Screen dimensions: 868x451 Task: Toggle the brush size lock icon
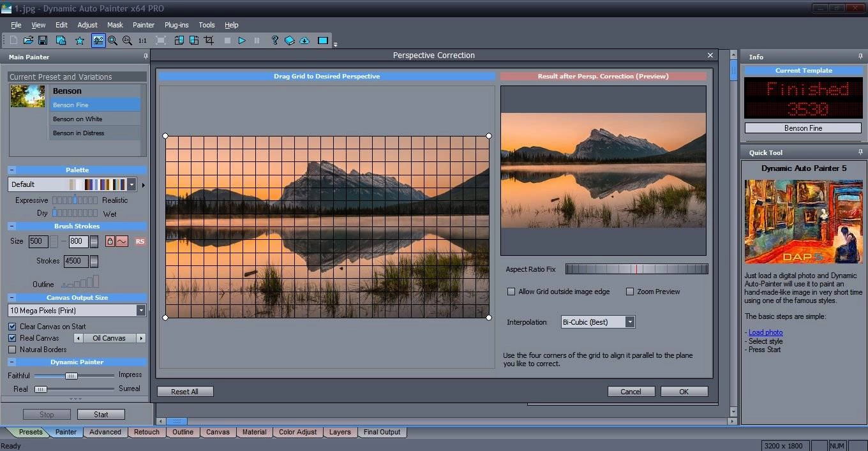click(x=110, y=241)
